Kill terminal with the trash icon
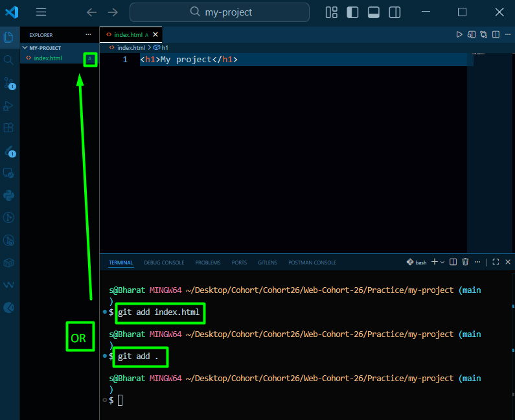Screen dimensions: 515x420 click(465, 262)
